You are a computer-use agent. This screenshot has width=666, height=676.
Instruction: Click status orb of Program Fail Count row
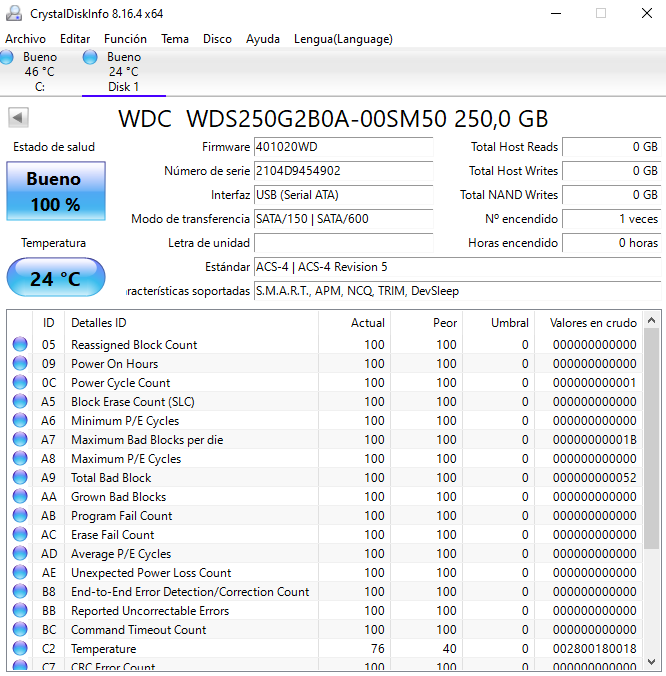click(20, 515)
